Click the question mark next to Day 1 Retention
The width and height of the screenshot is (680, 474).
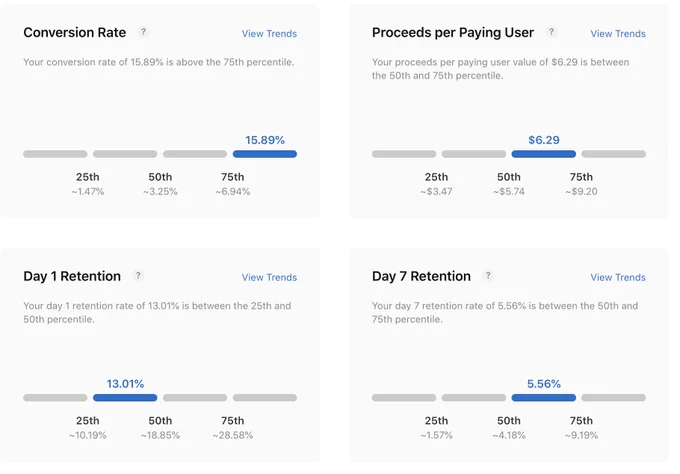138,275
